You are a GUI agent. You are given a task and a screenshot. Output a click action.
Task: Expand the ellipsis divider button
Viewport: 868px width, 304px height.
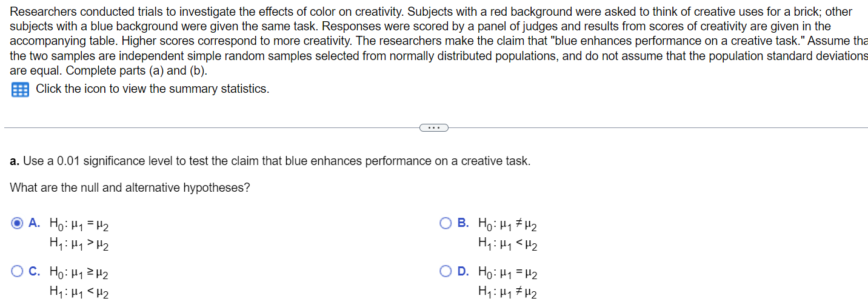coord(433,127)
